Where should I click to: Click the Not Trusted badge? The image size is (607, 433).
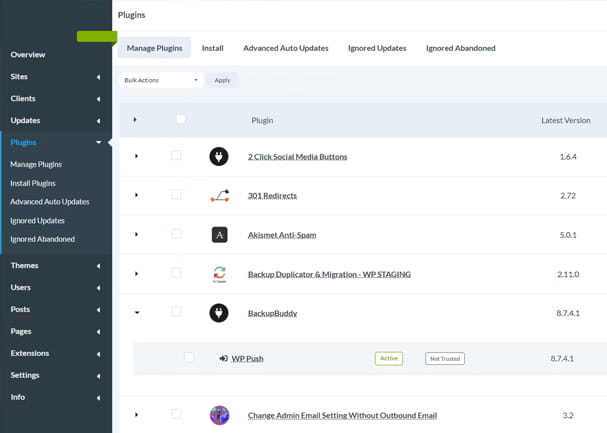[x=445, y=358]
